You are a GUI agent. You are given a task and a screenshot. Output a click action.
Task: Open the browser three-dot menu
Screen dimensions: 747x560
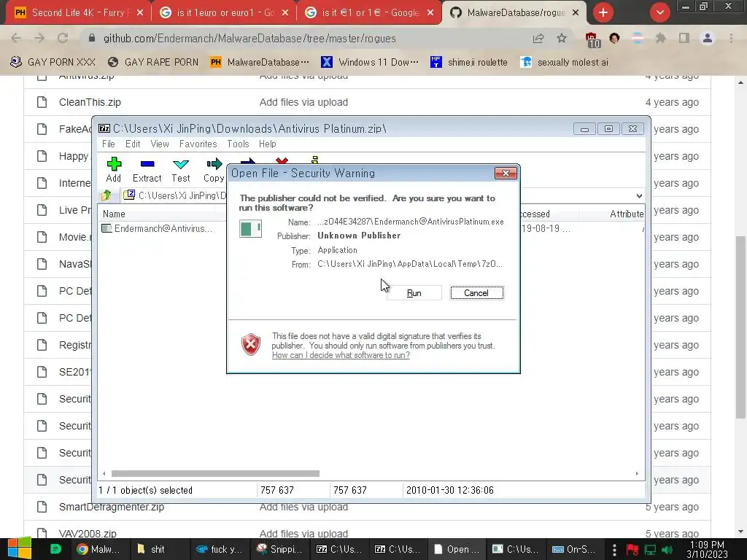[x=731, y=38]
